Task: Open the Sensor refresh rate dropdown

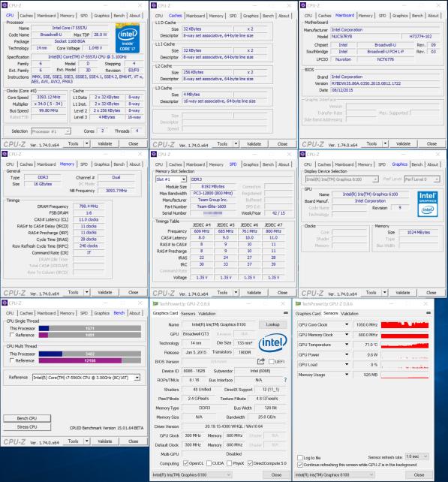Action: click(x=416, y=456)
